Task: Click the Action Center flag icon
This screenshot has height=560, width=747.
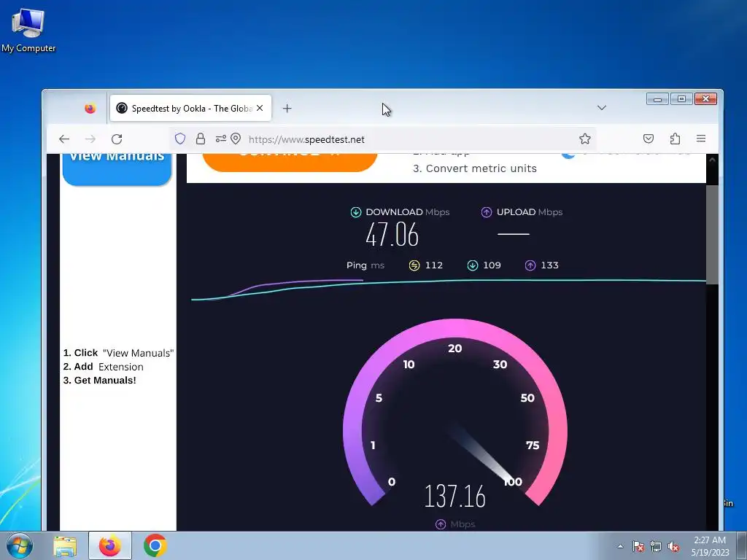Action: pyautogui.click(x=638, y=546)
